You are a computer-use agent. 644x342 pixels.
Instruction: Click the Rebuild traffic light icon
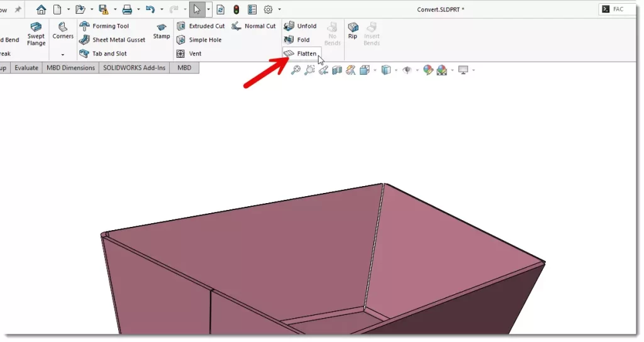point(236,9)
